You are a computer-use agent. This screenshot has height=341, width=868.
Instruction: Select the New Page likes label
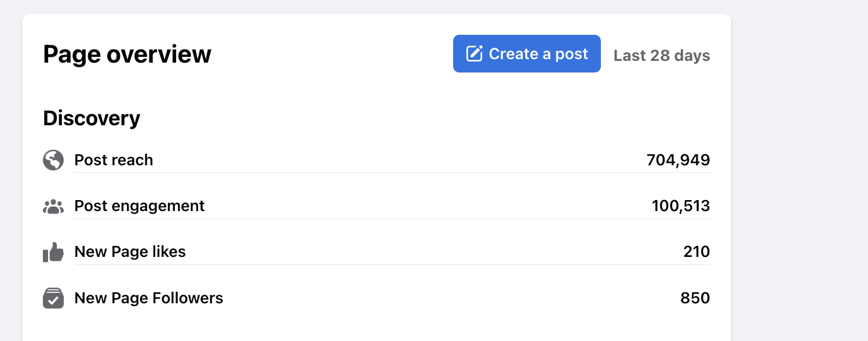click(x=130, y=252)
